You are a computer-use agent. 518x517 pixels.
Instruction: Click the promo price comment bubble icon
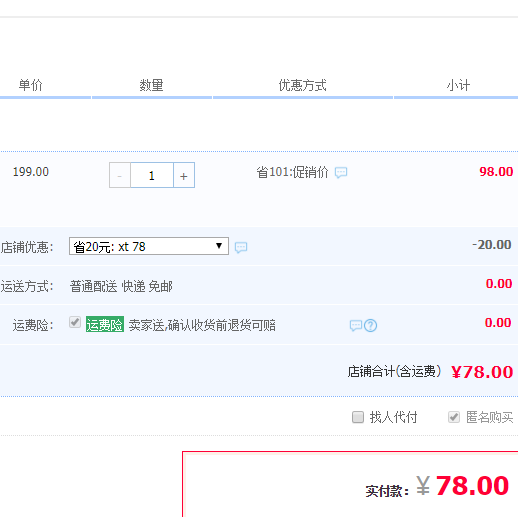tap(341, 173)
